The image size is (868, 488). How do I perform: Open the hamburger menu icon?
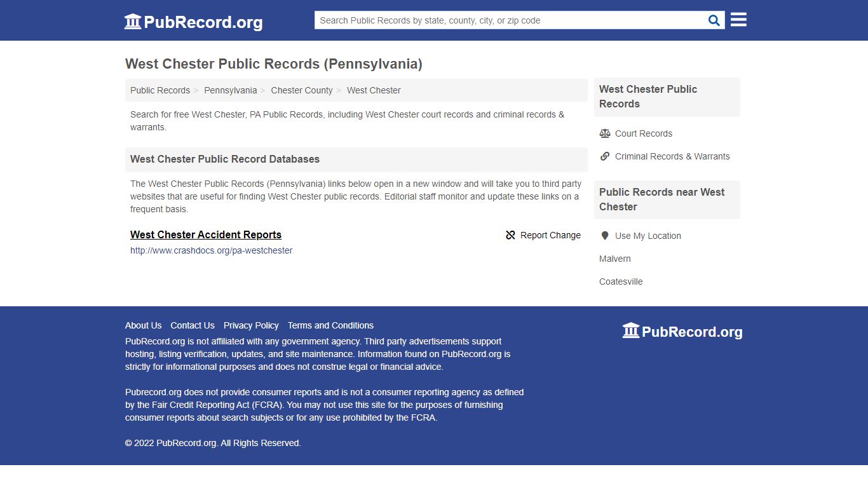(738, 20)
